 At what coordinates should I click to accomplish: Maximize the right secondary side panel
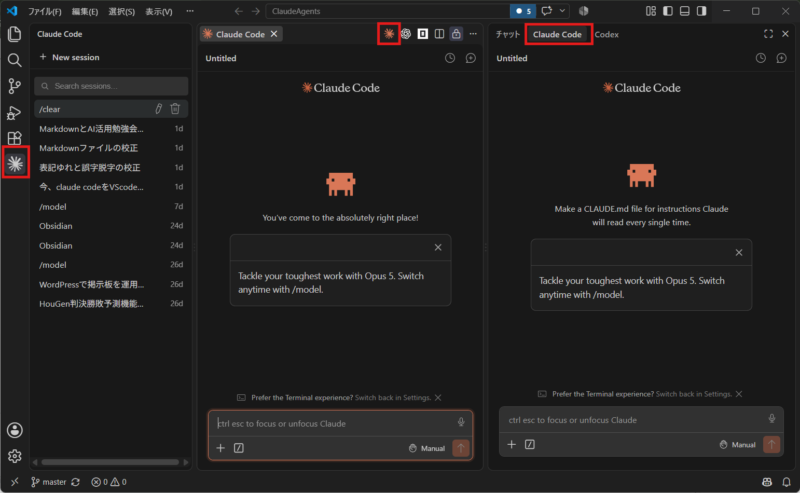pos(768,34)
